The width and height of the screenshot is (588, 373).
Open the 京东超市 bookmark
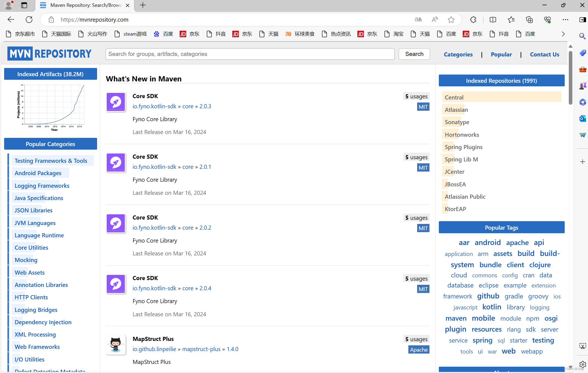[20, 34]
